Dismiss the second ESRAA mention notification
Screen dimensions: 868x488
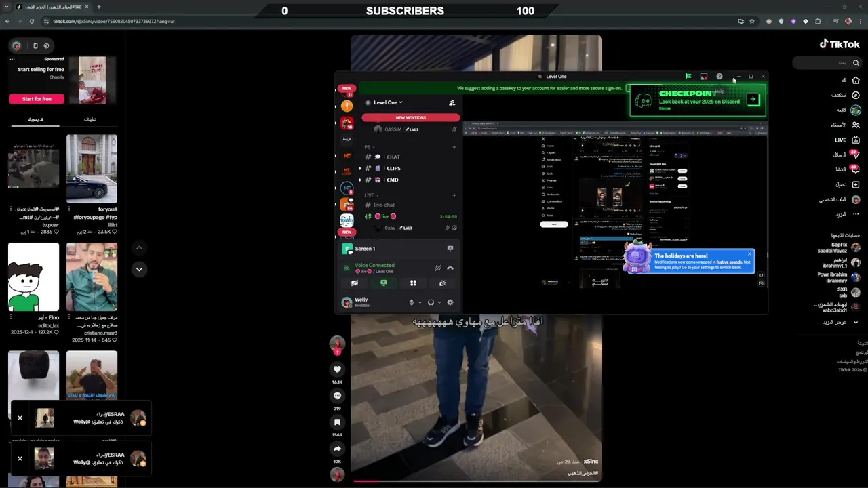(x=20, y=458)
